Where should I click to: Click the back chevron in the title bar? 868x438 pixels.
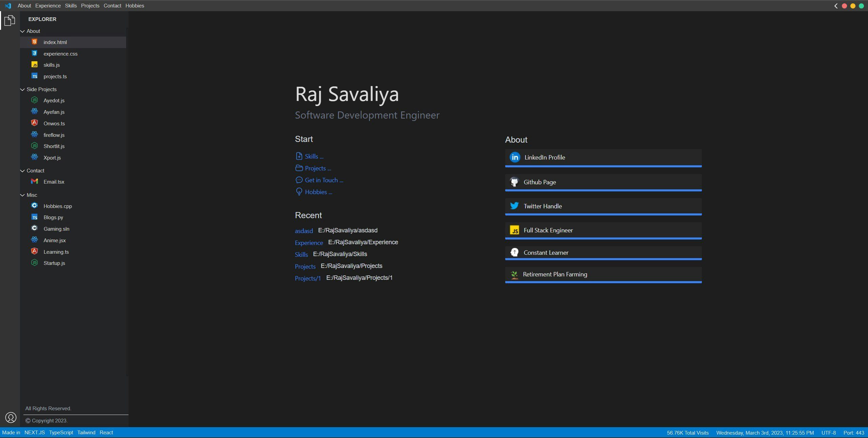point(836,6)
